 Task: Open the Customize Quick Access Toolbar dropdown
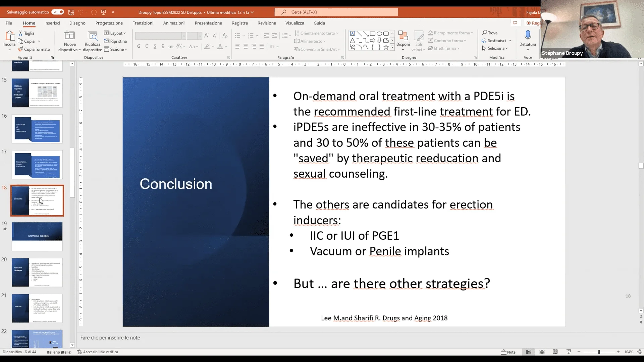(x=113, y=12)
